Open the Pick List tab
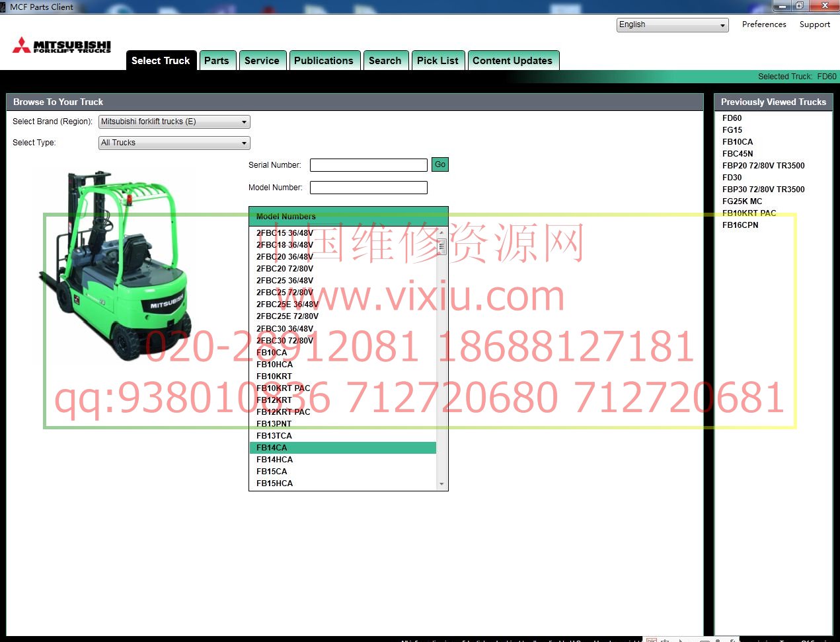The height and width of the screenshot is (642, 840). coord(437,61)
